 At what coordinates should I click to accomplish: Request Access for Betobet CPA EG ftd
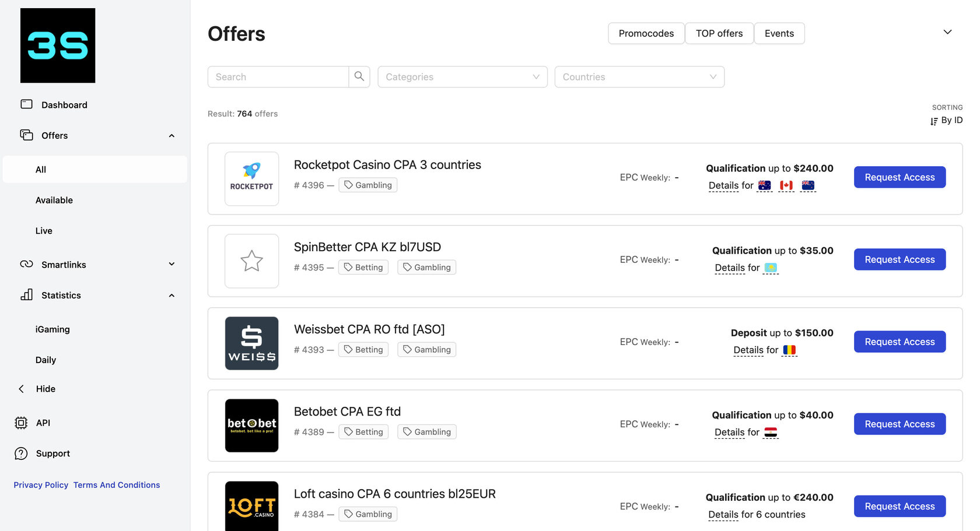pyautogui.click(x=900, y=424)
